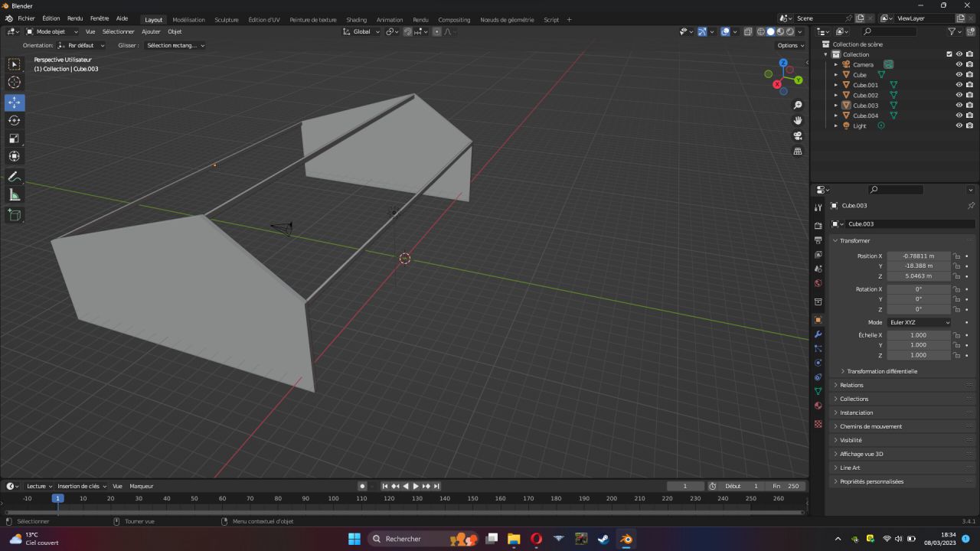Select the Rotate tool
980x551 pixels.
point(14,120)
